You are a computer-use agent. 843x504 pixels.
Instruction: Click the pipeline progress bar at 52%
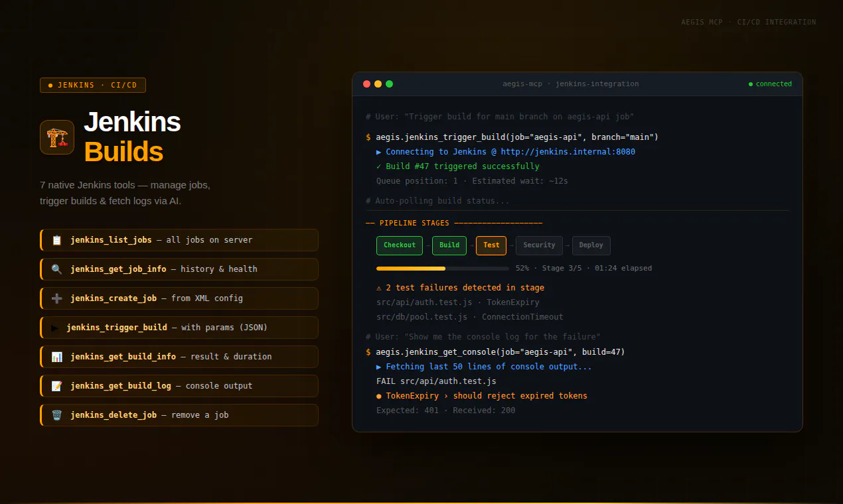point(443,269)
